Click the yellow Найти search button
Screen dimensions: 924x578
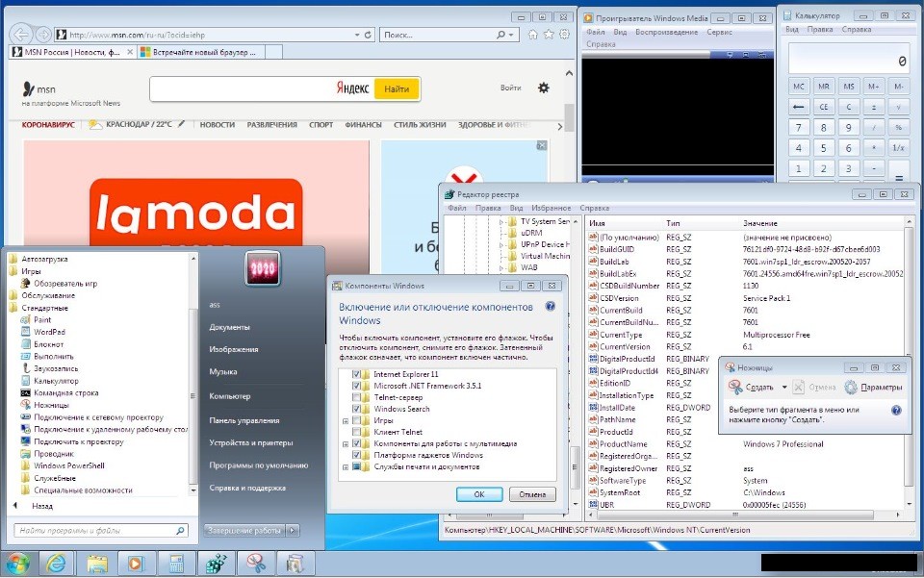pyautogui.click(x=397, y=88)
